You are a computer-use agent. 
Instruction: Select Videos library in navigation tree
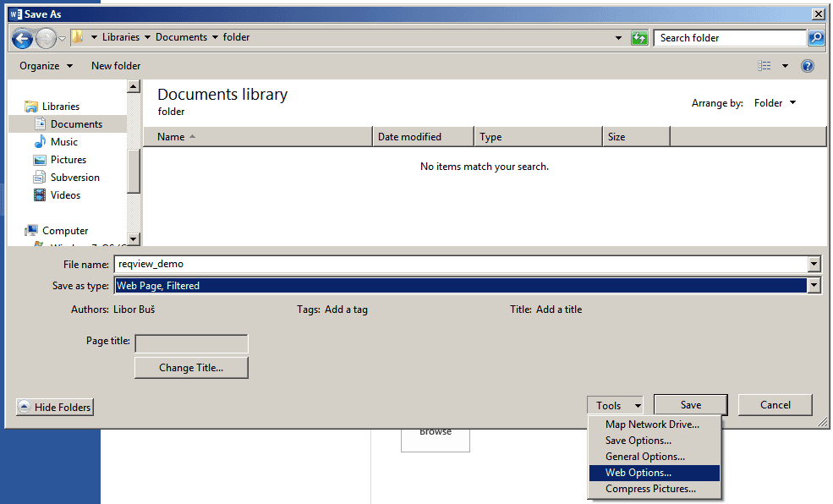click(65, 194)
